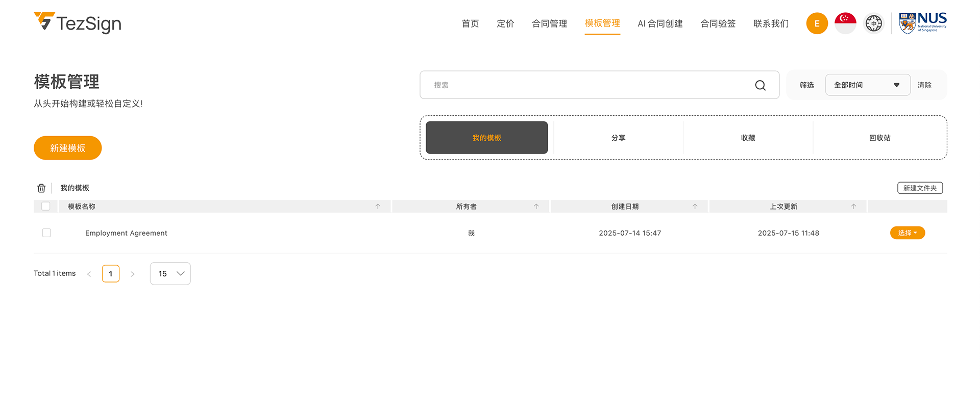The width and height of the screenshot is (980, 408).
Task: Click the NUS university logo
Action: pos(922,23)
